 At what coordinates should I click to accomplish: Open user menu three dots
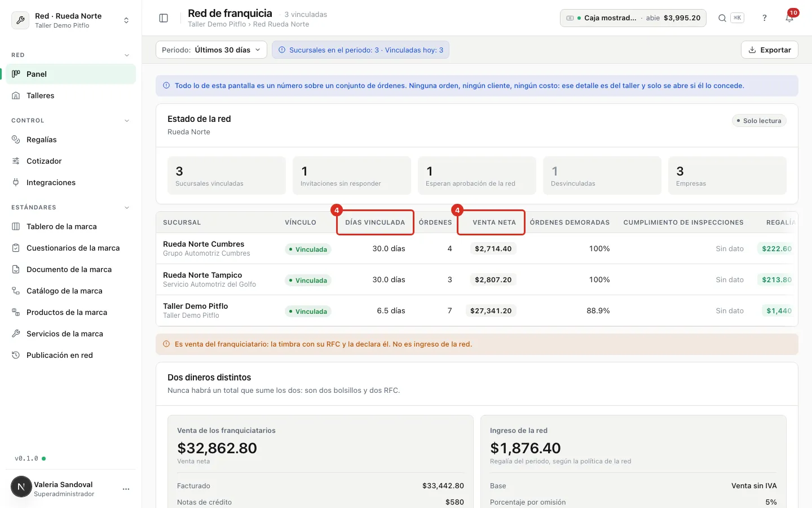pos(126,489)
